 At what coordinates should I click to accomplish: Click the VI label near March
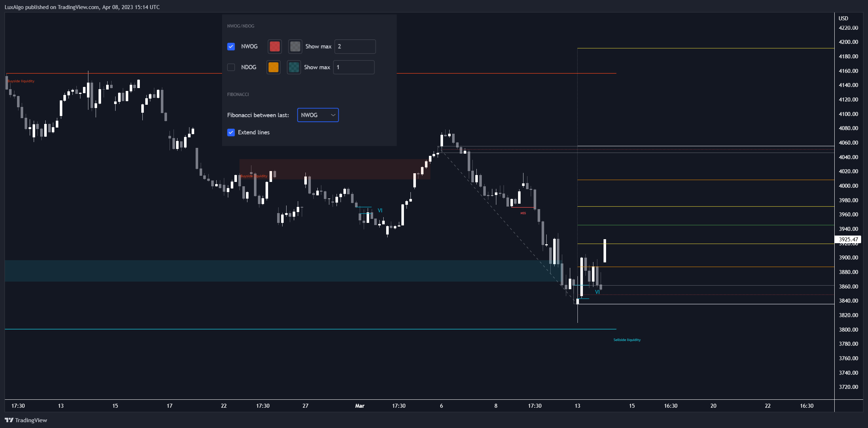coord(380,211)
